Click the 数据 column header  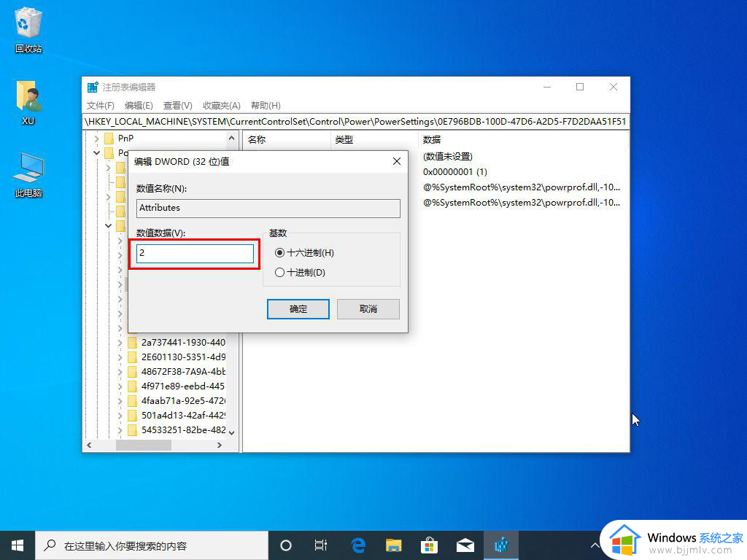pos(524,139)
